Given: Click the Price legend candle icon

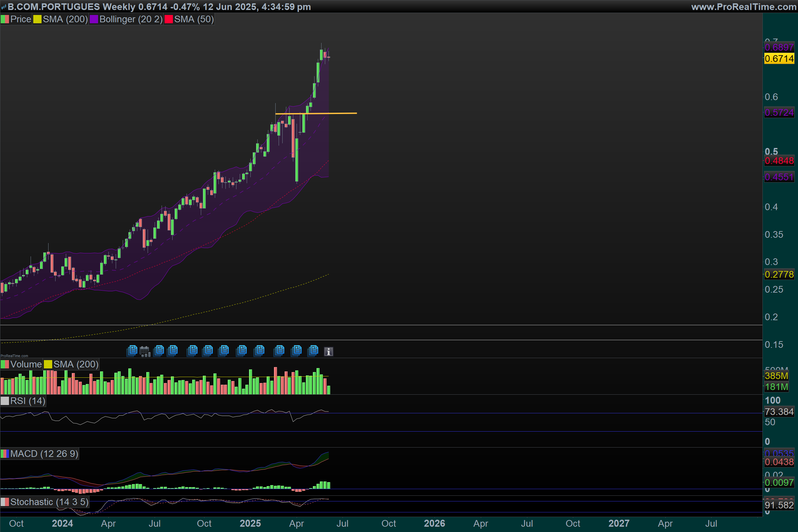Looking at the screenshot, I should pyautogui.click(x=5, y=19).
